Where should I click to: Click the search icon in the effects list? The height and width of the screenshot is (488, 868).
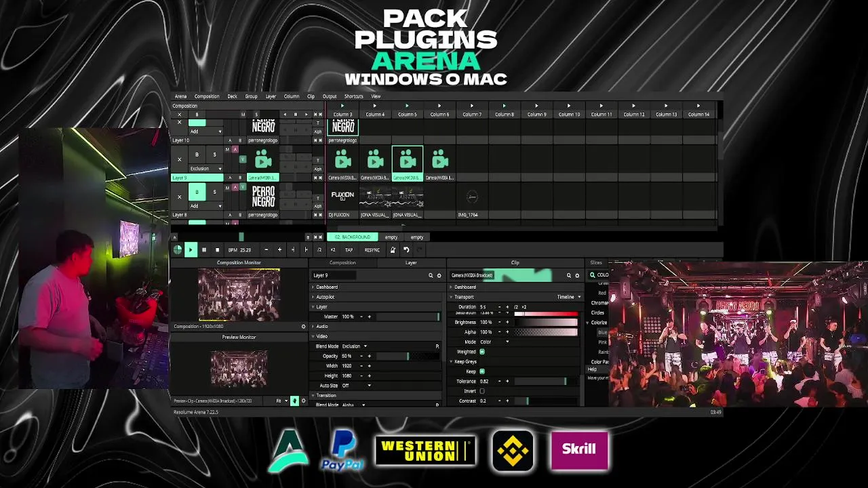[x=592, y=275]
